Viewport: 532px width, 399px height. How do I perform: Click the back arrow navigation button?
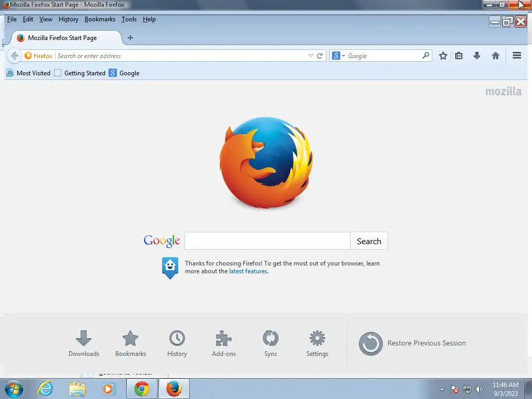(x=14, y=56)
